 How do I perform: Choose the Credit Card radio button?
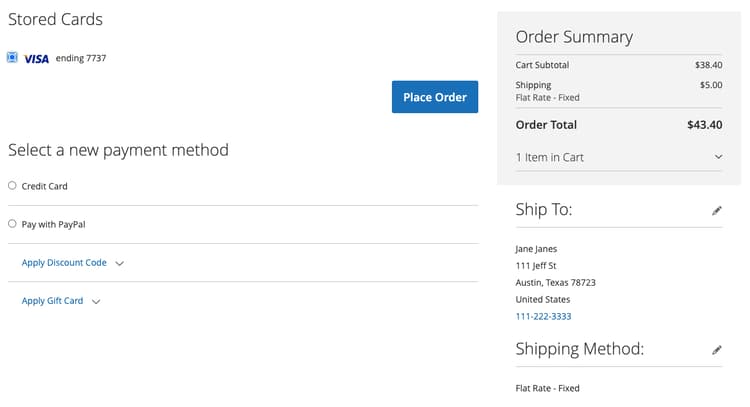point(12,185)
